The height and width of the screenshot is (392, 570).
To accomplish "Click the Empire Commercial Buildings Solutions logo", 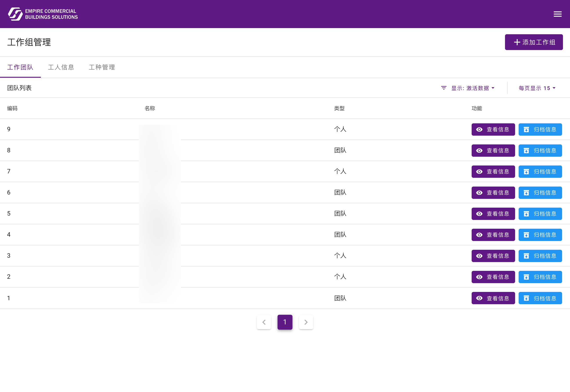I will pyautogui.click(x=43, y=14).
